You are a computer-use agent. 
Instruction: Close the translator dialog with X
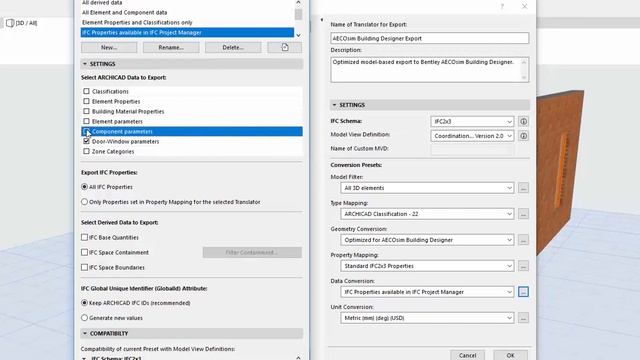[524, 6]
